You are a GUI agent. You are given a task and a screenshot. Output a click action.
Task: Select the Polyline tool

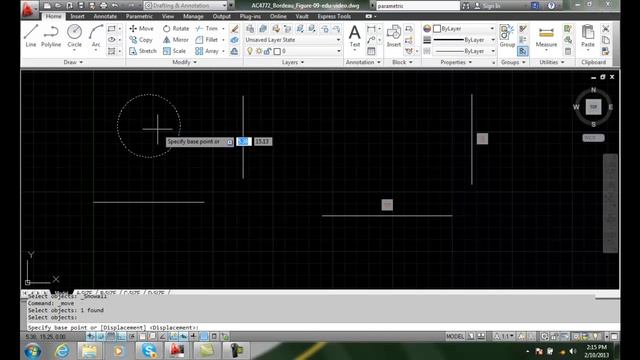click(x=51, y=36)
